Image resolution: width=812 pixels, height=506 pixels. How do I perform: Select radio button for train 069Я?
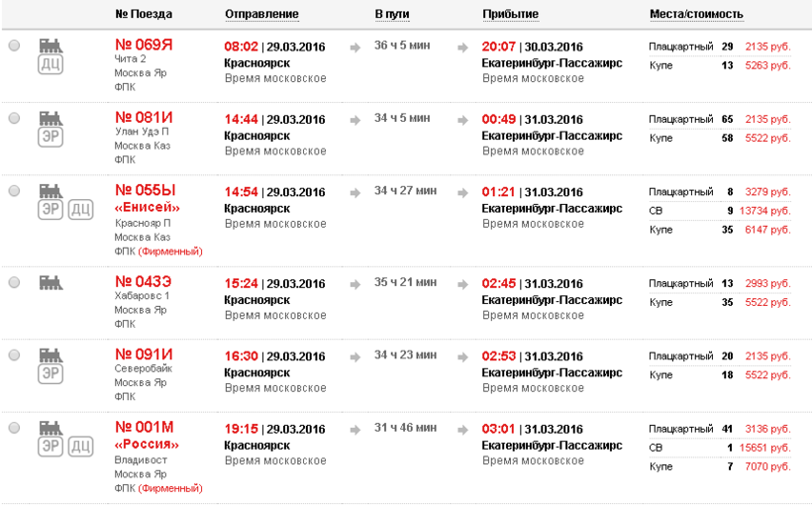point(14,47)
